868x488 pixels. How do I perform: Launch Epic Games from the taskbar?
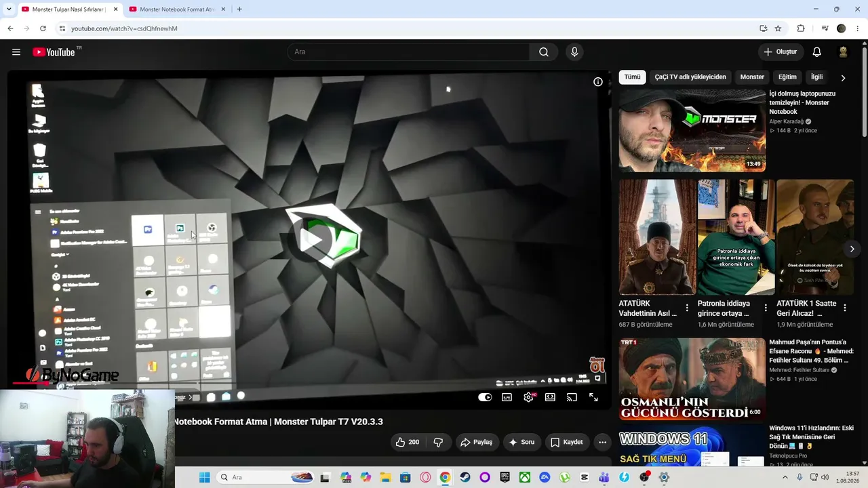coord(505,477)
